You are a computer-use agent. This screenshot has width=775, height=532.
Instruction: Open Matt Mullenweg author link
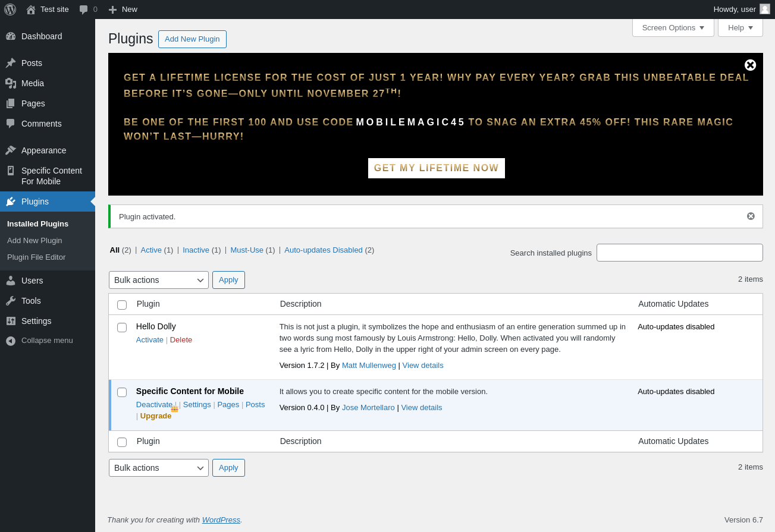[x=369, y=366]
